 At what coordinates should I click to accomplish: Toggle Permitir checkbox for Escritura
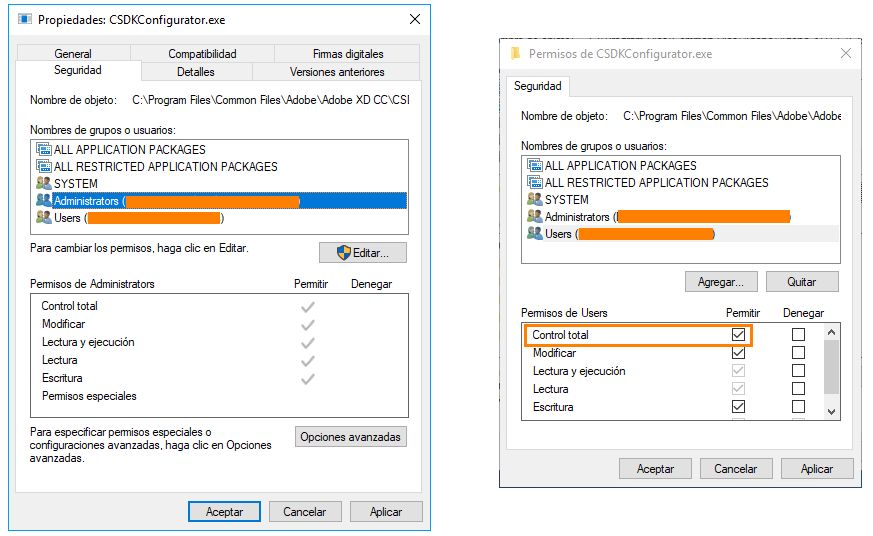pos(738,407)
